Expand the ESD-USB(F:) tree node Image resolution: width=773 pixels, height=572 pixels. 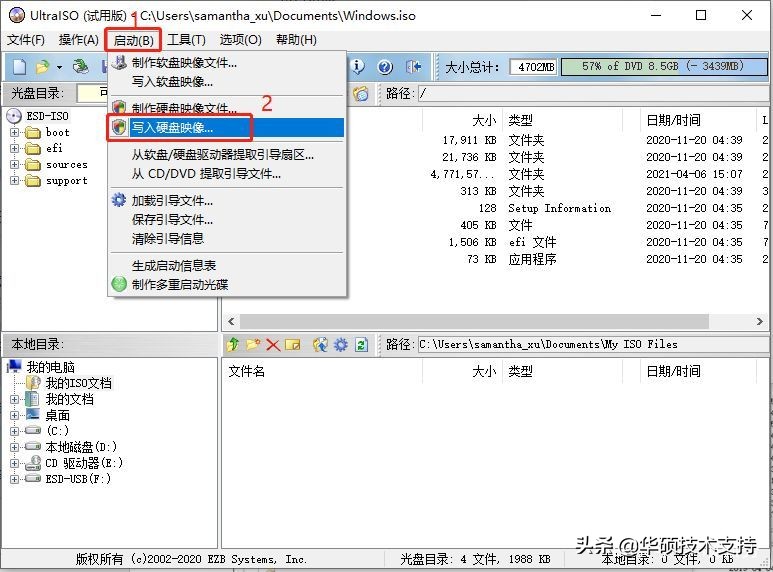point(14,479)
